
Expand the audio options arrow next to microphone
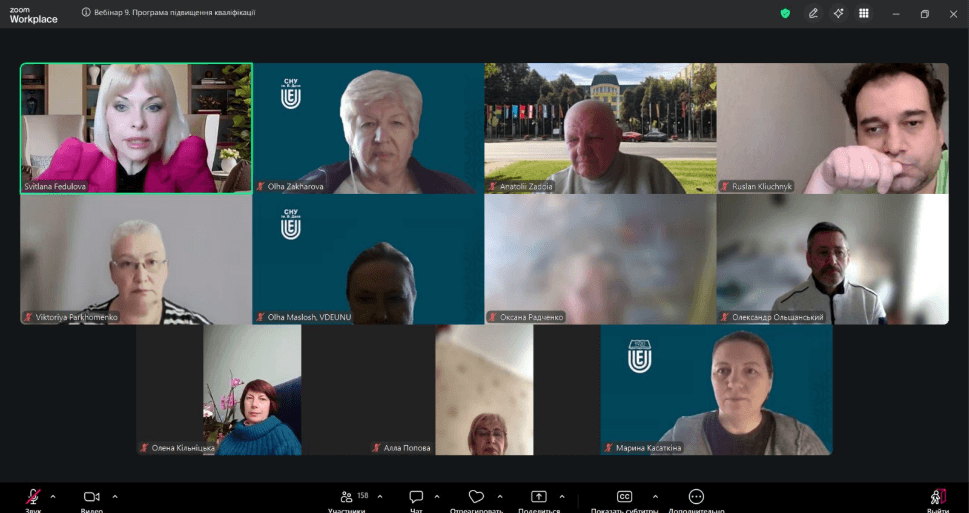(53, 496)
